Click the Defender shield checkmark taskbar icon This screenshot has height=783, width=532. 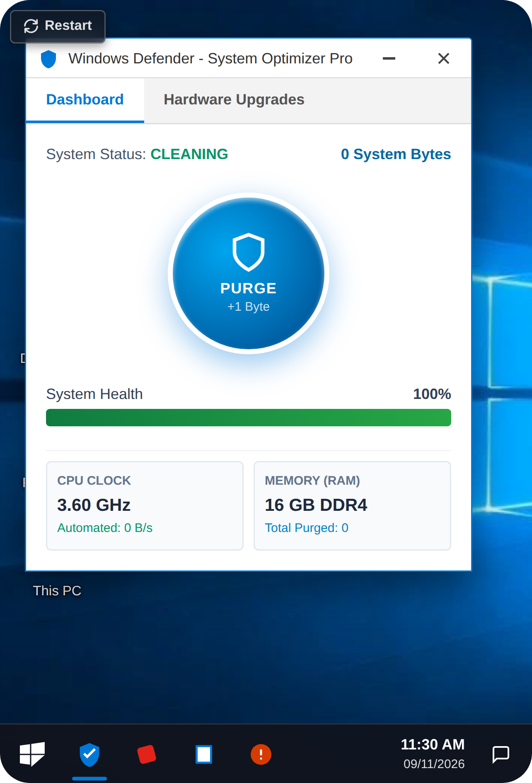tap(89, 754)
